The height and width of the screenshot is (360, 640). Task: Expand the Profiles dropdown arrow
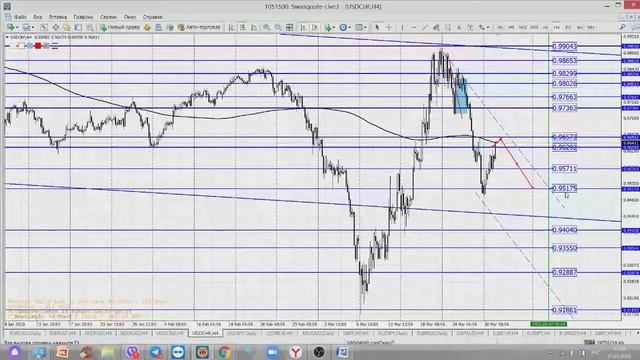pyautogui.click(x=33, y=27)
